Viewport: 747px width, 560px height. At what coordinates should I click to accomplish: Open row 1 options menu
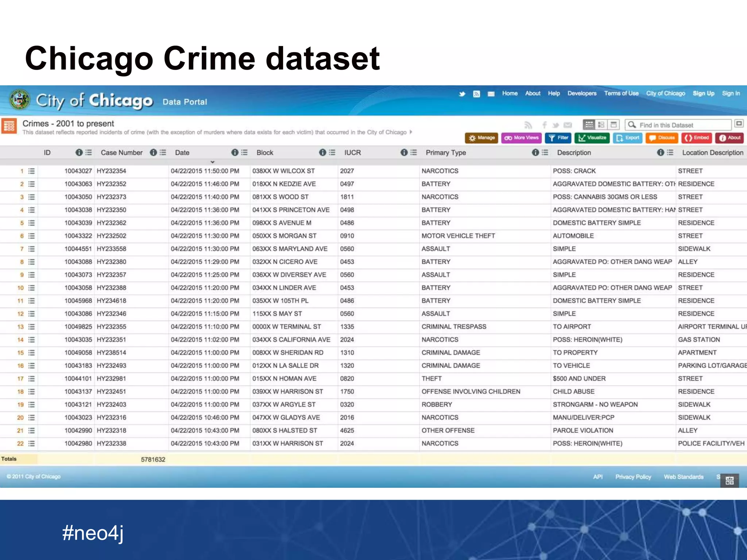click(32, 171)
